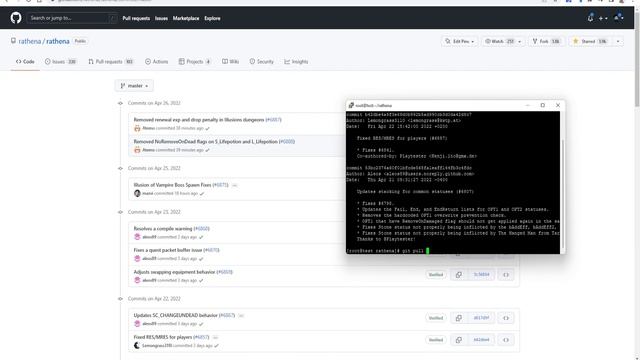640x360 pixels.
Task: Open the rathena repository name link
Action: pos(58,41)
